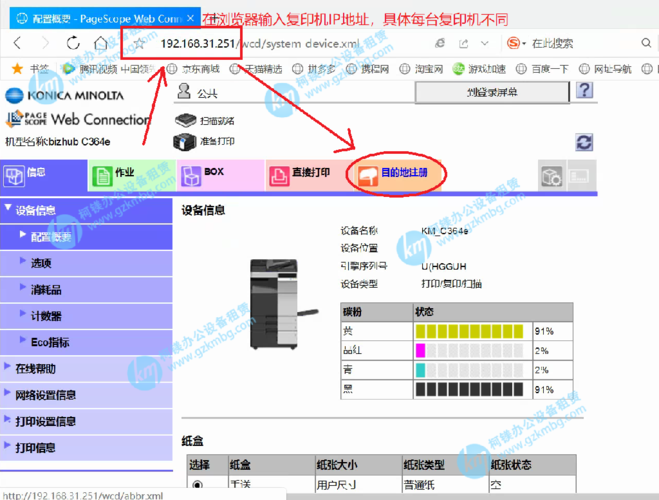This screenshot has width=659, height=500.
Task: Select 选项 in the side menu
Action: (x=86, y=263)
